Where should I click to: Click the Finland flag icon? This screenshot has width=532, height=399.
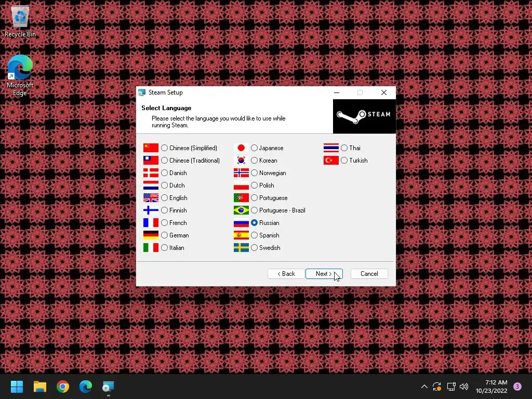click(x=151, y=210)
